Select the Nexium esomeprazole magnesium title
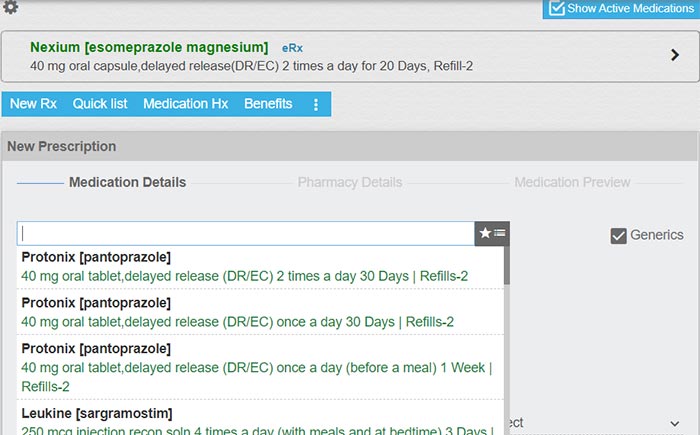The image size is (700, 435). tap(149, 47)
